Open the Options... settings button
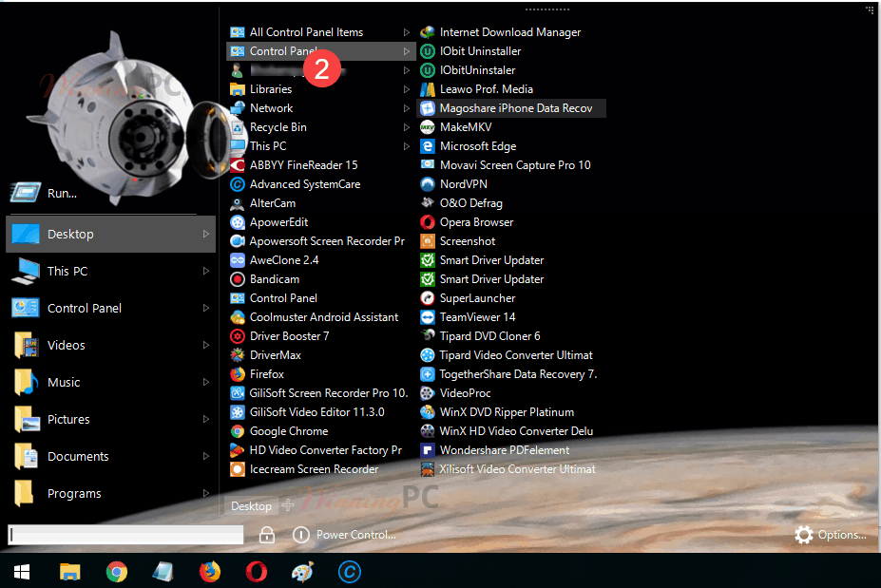This screenshot has width=881, height=588. click(x=831, y=535)
